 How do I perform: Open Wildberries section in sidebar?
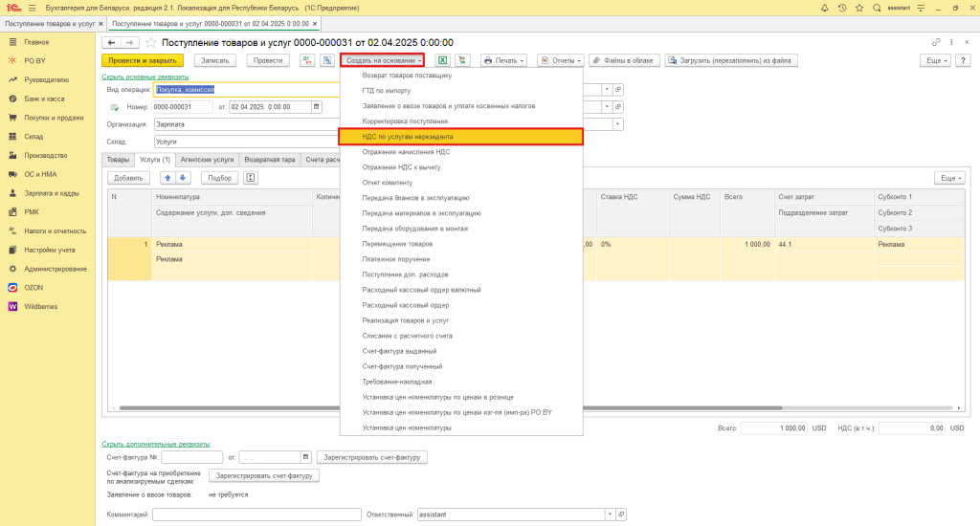[x=40, y=306]
